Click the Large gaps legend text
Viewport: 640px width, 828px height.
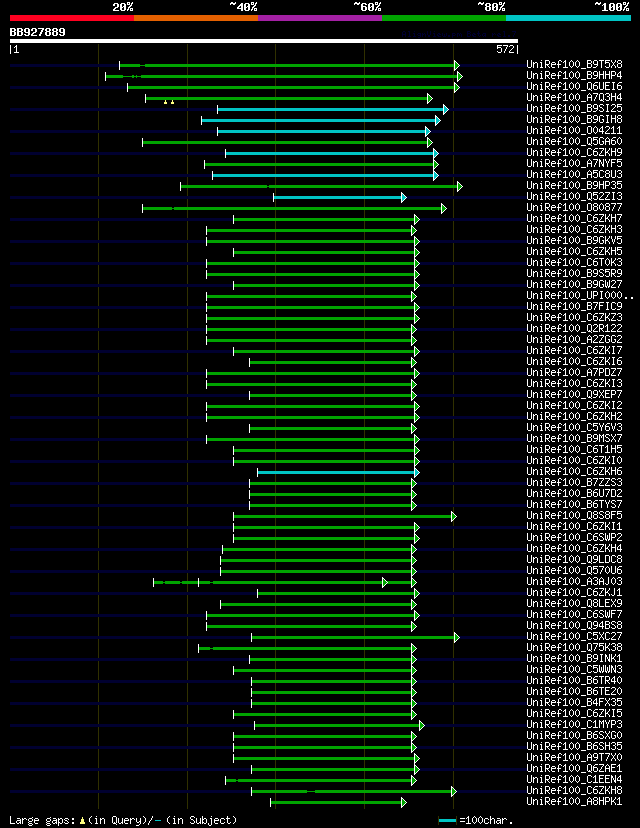point(123,820)
